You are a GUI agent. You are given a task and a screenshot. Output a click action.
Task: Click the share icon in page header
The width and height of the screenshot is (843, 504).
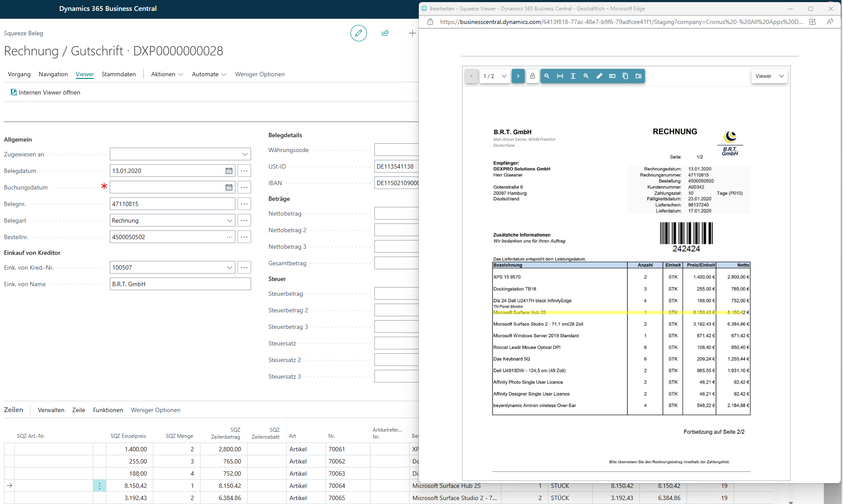pos(385,33)
